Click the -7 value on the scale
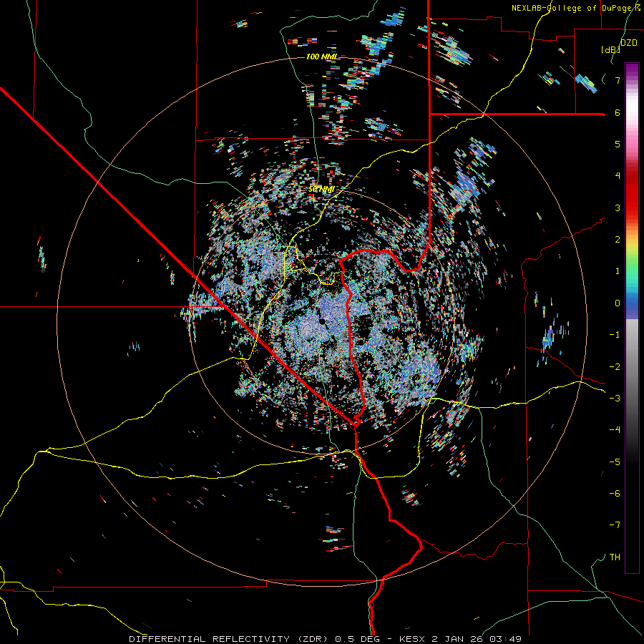 (x=615, y=525)
